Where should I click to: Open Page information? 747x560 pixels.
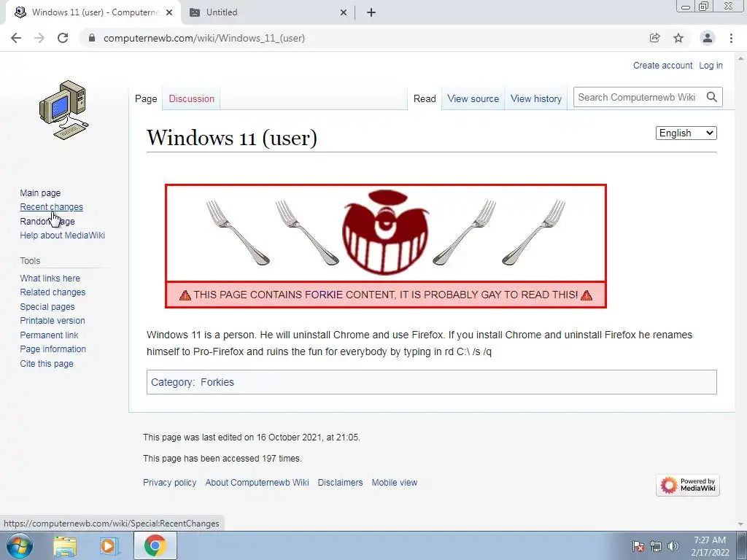coord(53,349)
